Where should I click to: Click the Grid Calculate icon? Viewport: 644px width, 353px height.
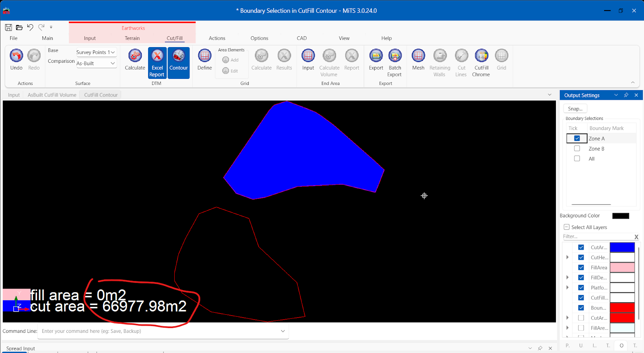[x=262, y=56]
